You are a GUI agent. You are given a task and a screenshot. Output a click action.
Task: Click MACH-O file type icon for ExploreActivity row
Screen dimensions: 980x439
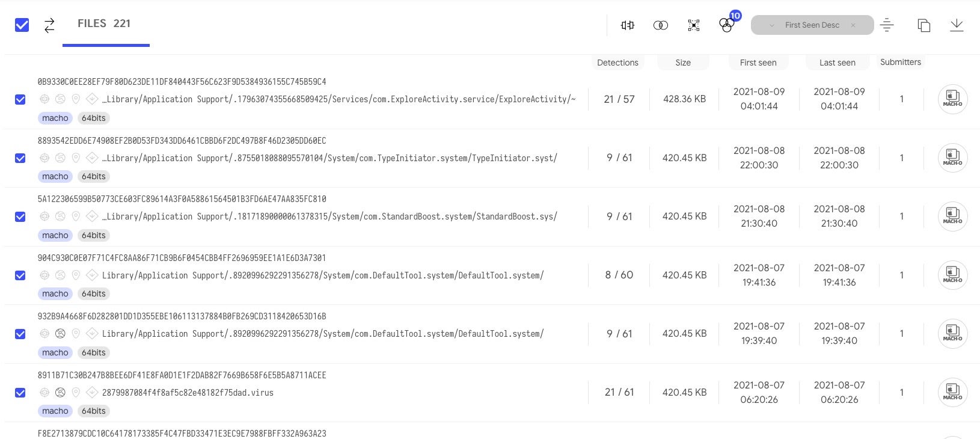(952, 99)
